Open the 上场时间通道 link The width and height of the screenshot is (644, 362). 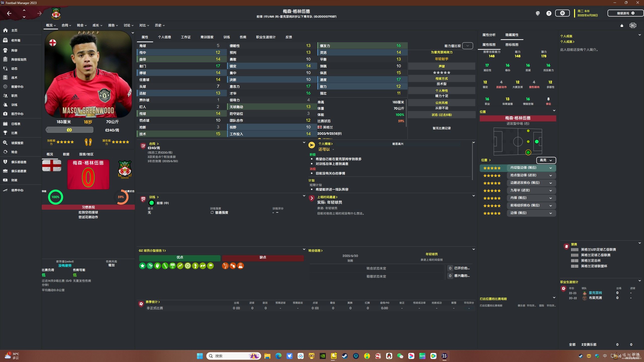(x=327, y=197)
